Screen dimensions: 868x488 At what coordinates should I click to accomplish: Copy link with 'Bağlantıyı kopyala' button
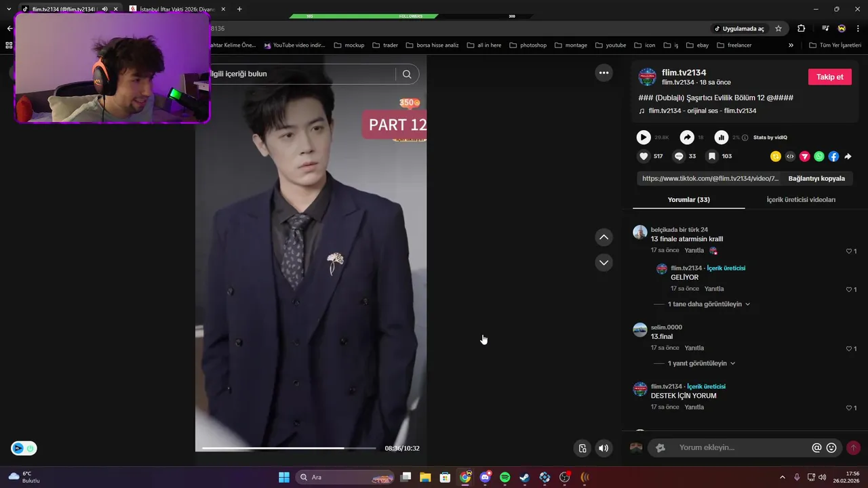point(816,178)
